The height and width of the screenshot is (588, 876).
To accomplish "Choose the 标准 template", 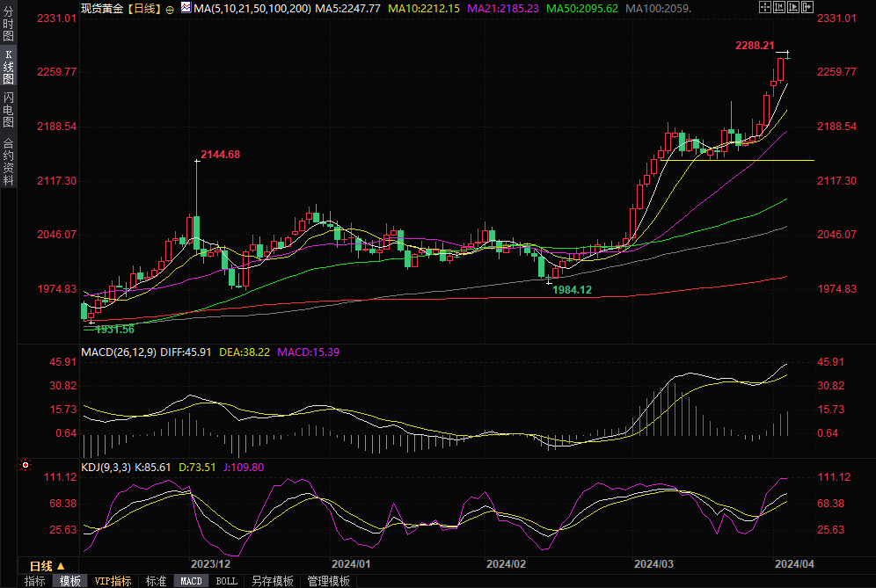I will pyautogui.click(x=156, y=581).
